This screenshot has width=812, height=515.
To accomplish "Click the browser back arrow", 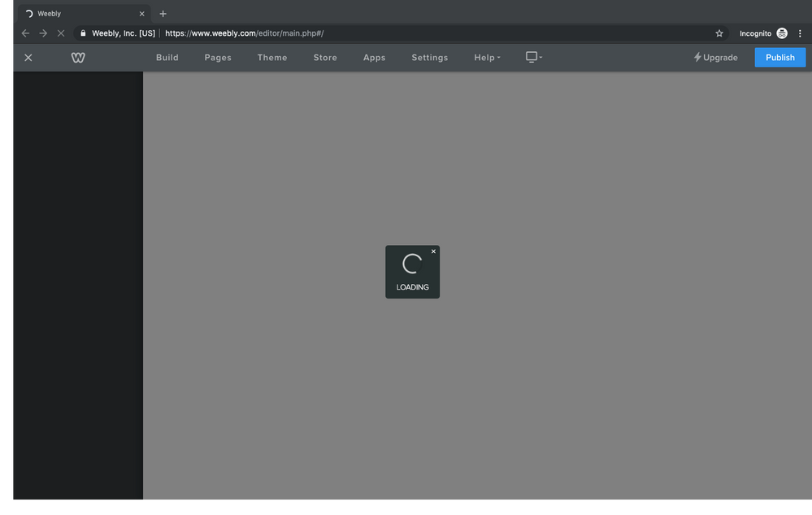I will coord(25,33).
